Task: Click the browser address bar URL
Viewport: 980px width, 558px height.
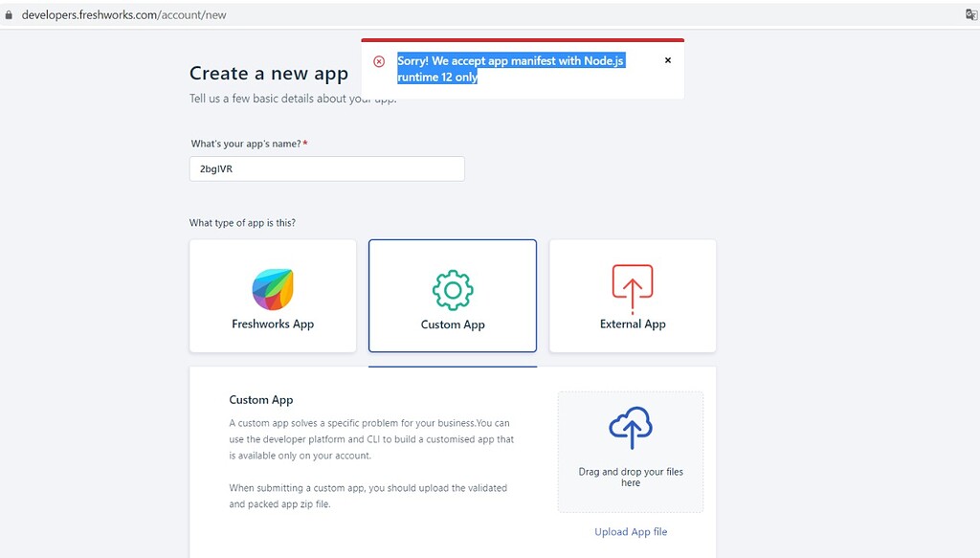Action: tap(124, 15)
